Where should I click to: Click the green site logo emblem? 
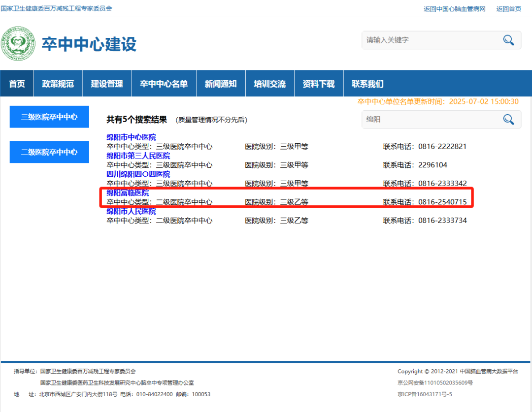coord(18,44)
